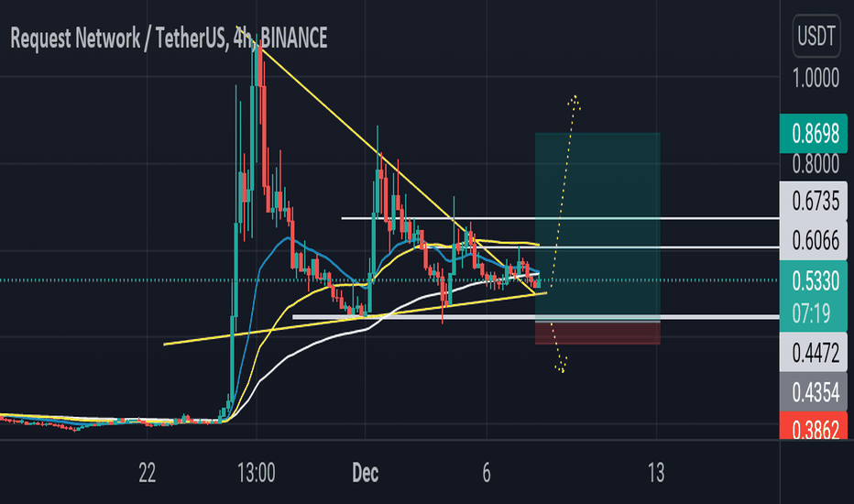Screen dimensions: 854x504
Task: Click the 22 date label on time axis
Action: 147,474
